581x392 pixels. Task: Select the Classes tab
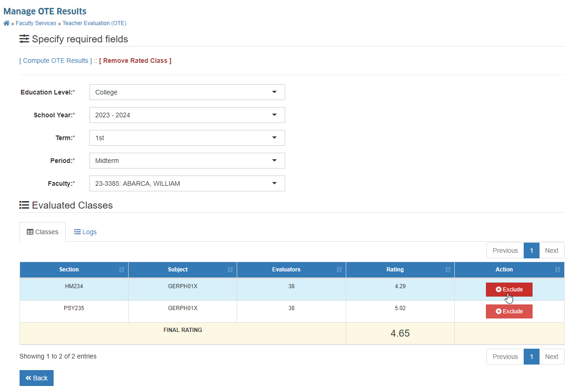42,232
